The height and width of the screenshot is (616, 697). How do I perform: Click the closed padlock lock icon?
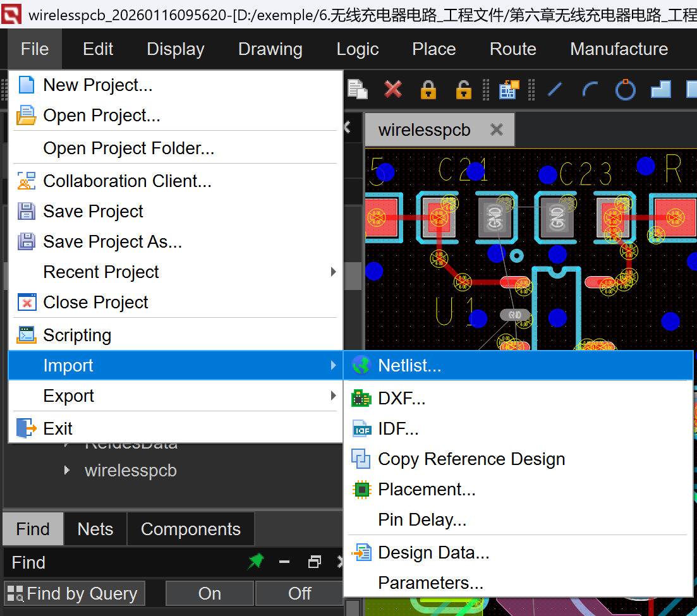428,90
